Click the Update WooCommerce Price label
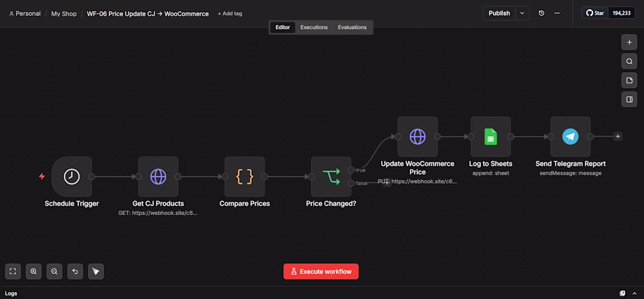Screen dimensions: 644x299 (x=417, y=168)
